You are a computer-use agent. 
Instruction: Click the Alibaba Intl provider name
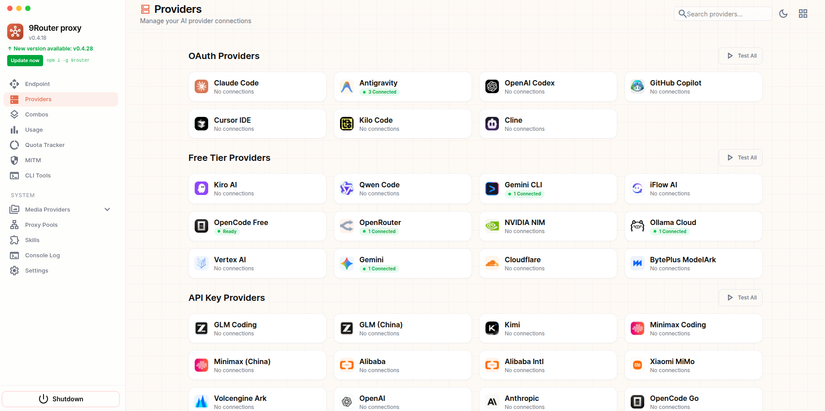click(524, 362)
